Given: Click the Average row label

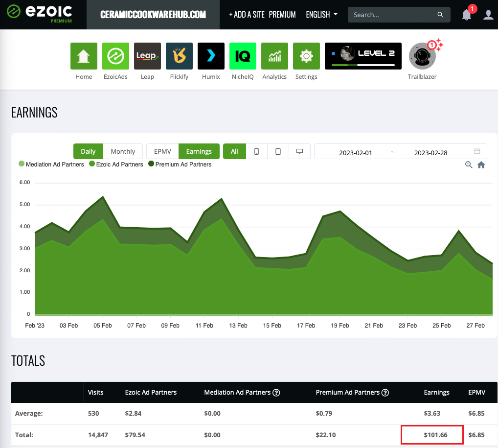Looking at the screenshot, I should (x=29, y=413).
